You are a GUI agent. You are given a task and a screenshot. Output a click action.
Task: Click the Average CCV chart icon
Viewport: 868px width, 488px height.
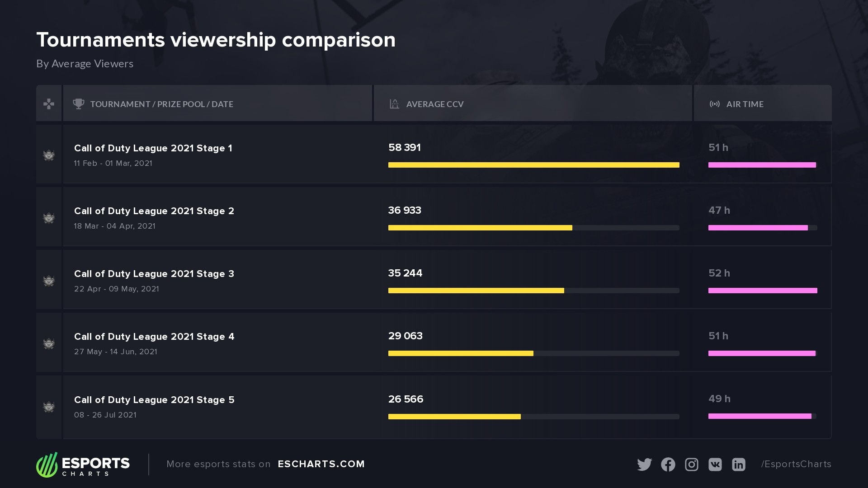(x=394, y=104)
